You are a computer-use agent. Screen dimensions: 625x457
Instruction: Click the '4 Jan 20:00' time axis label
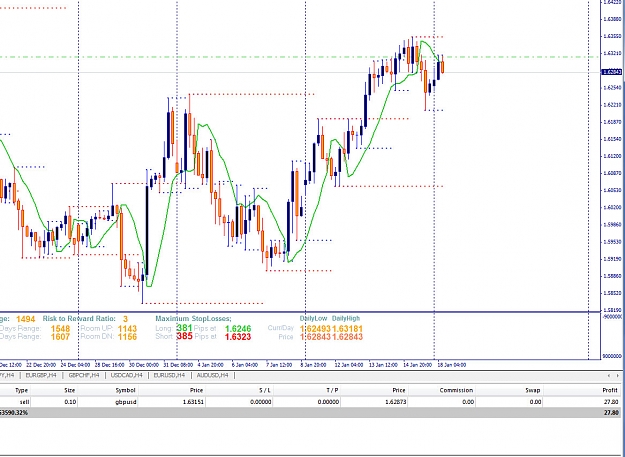pyautogui.click(x=211, y=365)
